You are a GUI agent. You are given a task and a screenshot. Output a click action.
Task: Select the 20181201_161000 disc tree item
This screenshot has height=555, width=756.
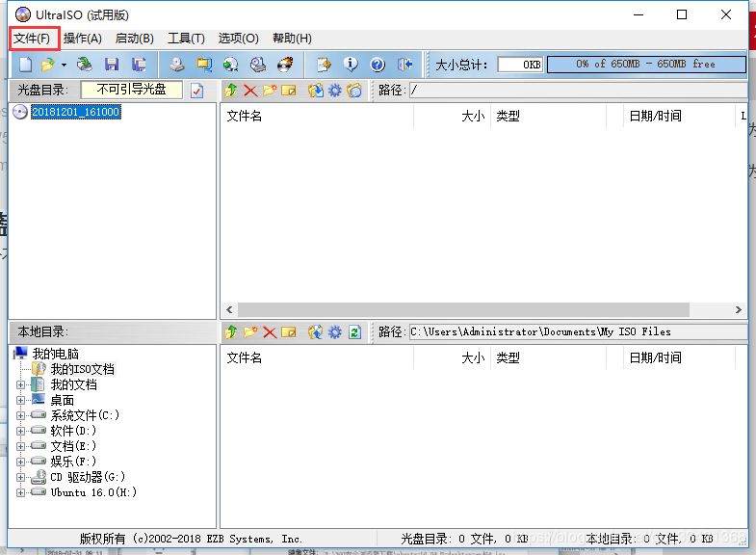[76, 112]
